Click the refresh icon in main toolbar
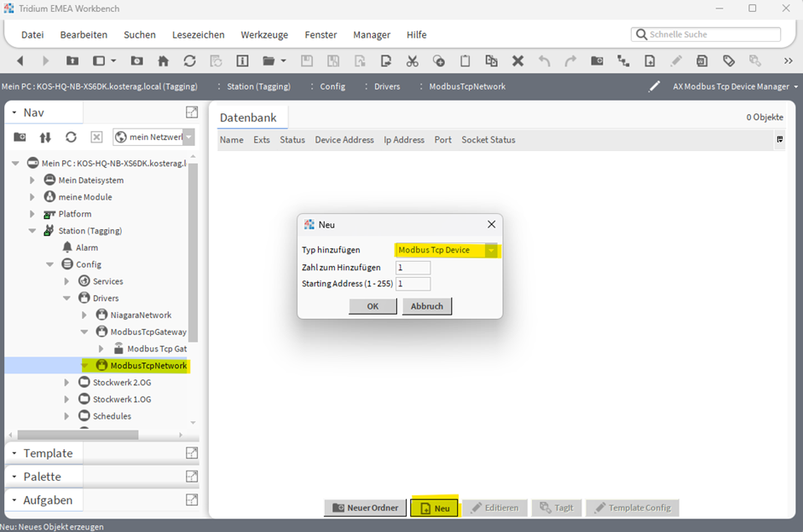Viewport: 803px width, 532px height. click(x=189, y=61)
